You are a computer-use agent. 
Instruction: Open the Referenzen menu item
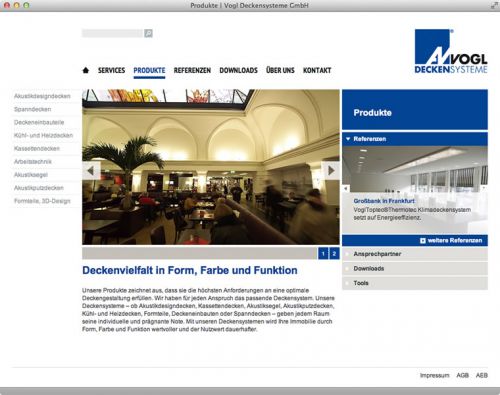pos(192,70)
